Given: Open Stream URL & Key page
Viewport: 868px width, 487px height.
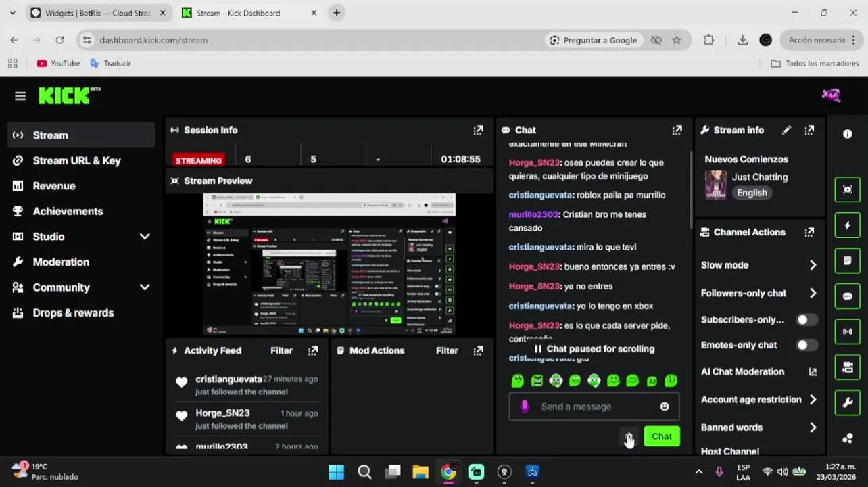Looking at the screenshot, I should 82,160.
